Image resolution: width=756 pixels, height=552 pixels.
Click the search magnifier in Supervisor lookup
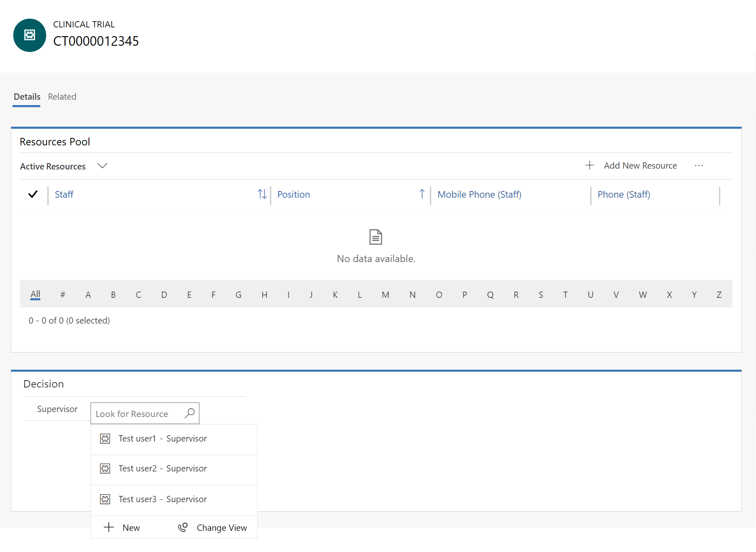click(x=189, y=413)
